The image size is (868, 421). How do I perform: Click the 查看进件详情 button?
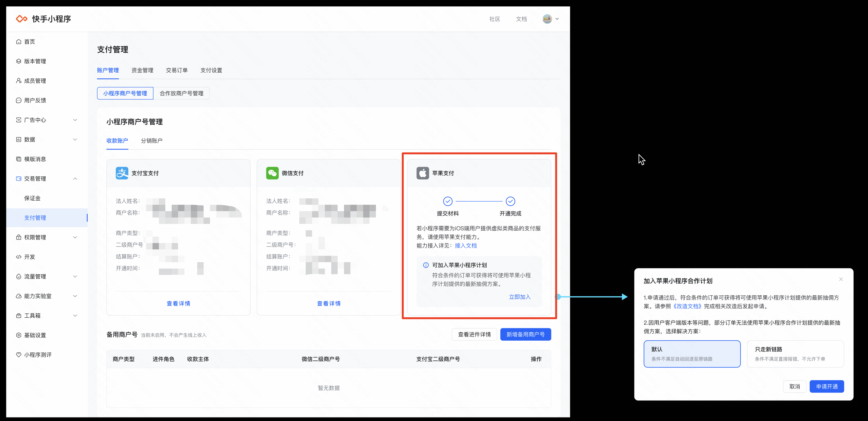coord(474,335)
